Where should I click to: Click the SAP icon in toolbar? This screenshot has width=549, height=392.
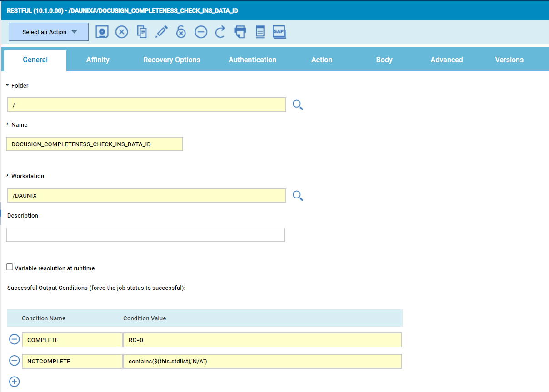click(279, 32)
